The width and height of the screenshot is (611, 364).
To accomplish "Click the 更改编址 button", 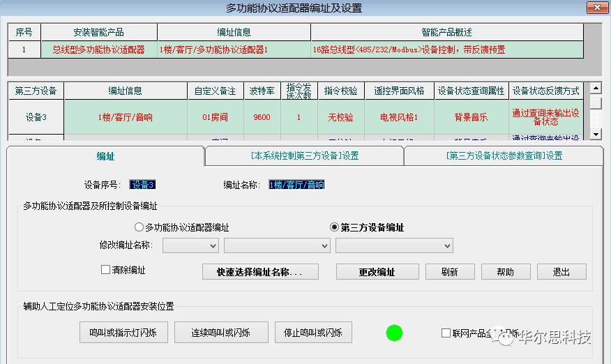I will tap(377, 272).
